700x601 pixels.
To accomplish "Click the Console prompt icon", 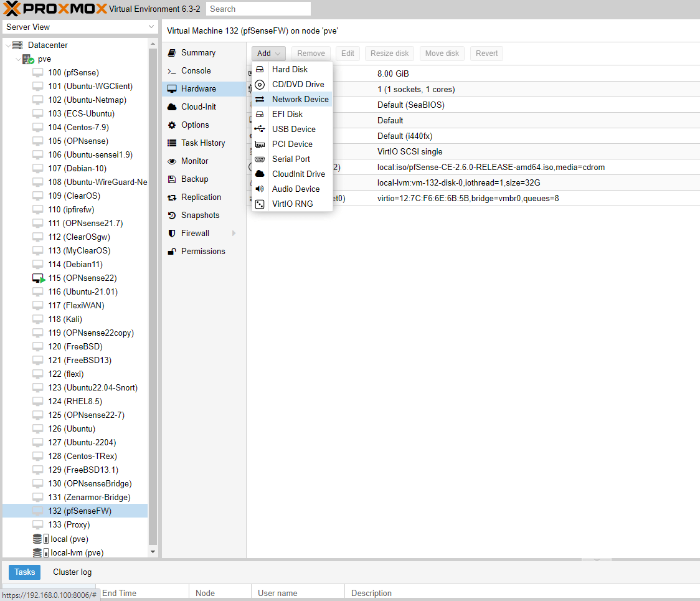I will tap(172, 71).
